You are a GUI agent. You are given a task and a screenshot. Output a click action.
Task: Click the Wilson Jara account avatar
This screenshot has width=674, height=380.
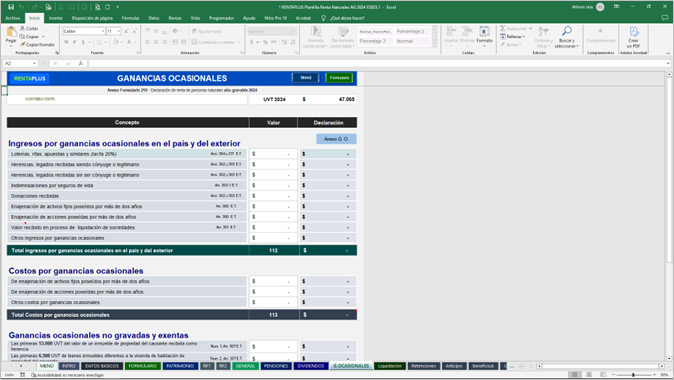point(600,7)
